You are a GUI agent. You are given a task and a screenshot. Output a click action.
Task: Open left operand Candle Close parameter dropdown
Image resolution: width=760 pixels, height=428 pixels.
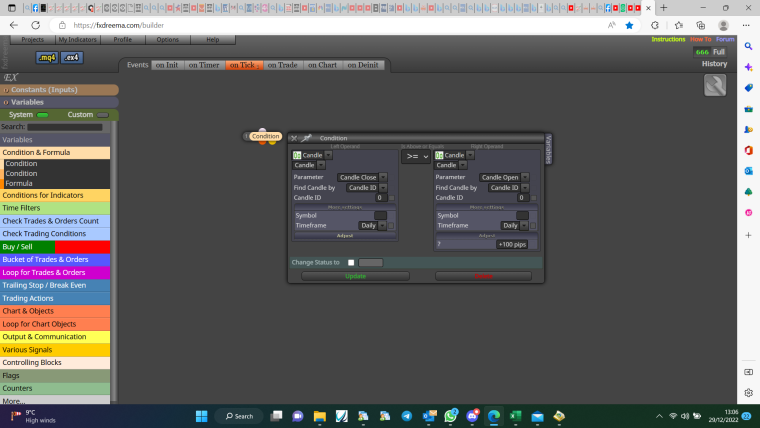click(362, 177)
